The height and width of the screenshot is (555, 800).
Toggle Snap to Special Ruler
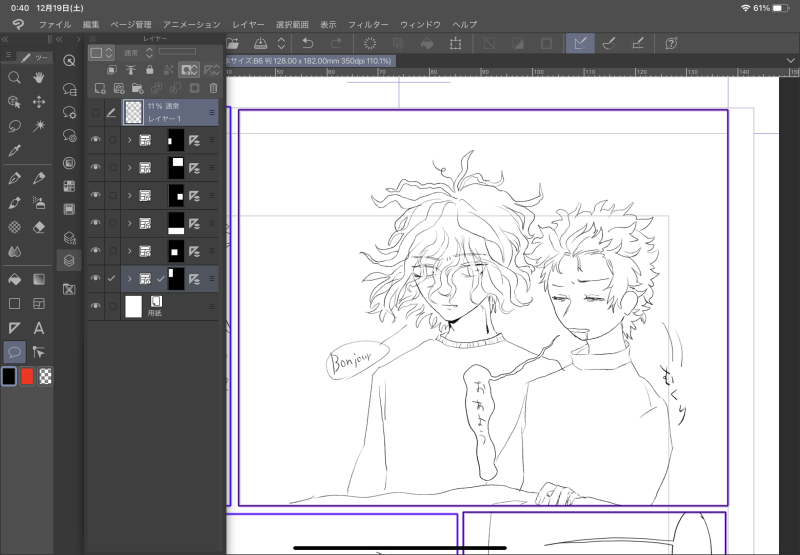609,43
